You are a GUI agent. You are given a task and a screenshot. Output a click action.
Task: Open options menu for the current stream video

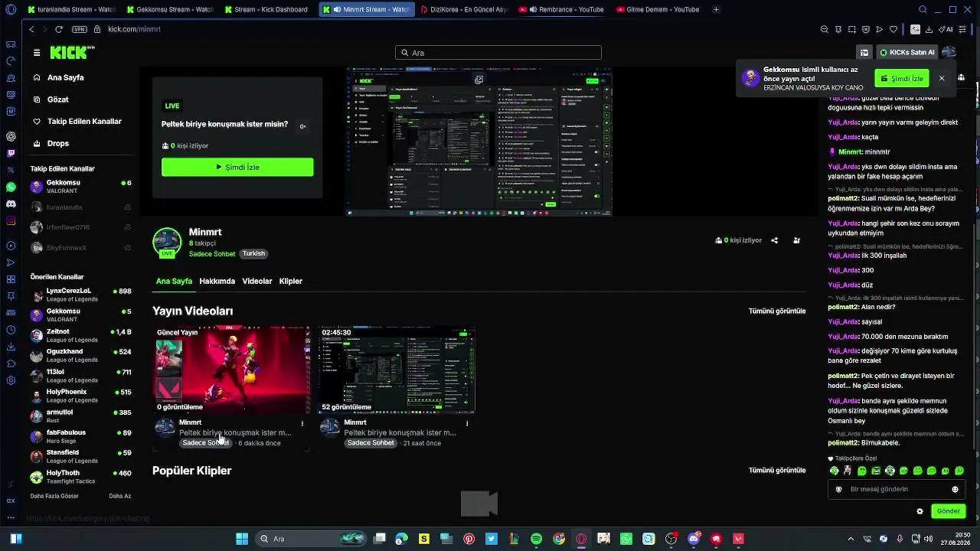pos(302,423)
